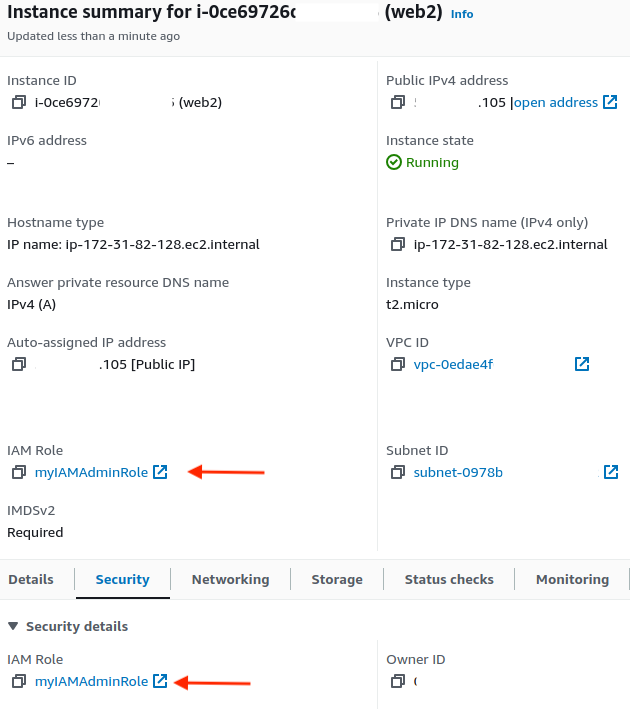Copy the Auto-assigned IP address
The image size is (630, 709).
(19, 364)
